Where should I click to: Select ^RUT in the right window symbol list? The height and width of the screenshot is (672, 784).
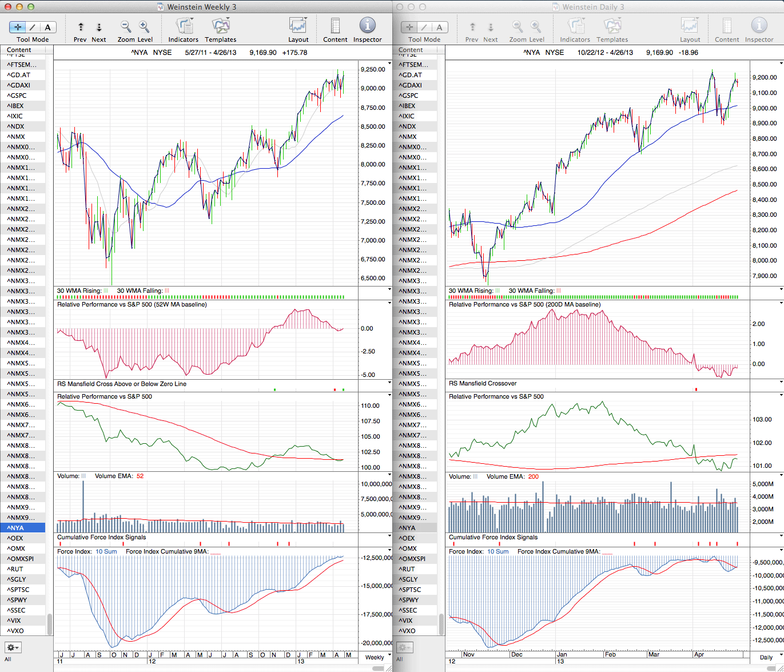[408, 569]
